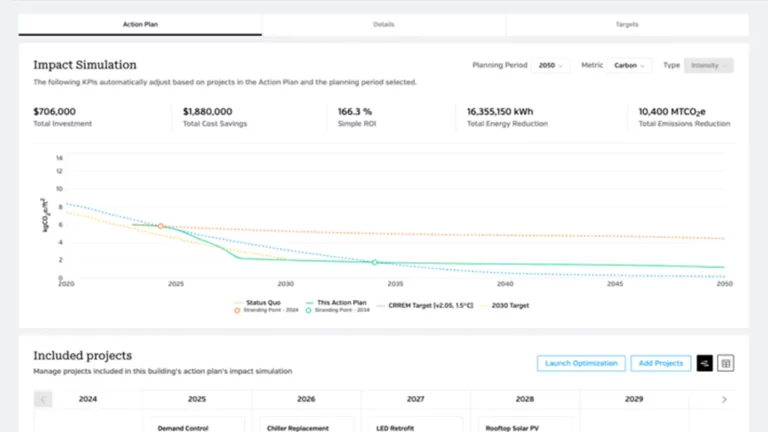Switch to the Details tab

click(x=384, y=24)
